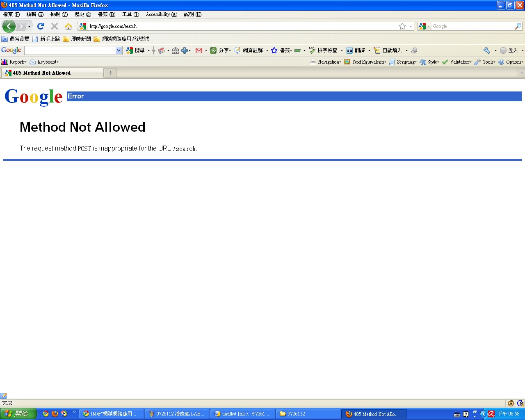
Task: Open the 新手上路 bookmark
Action: pyautogui.click(x=46, y=39)
